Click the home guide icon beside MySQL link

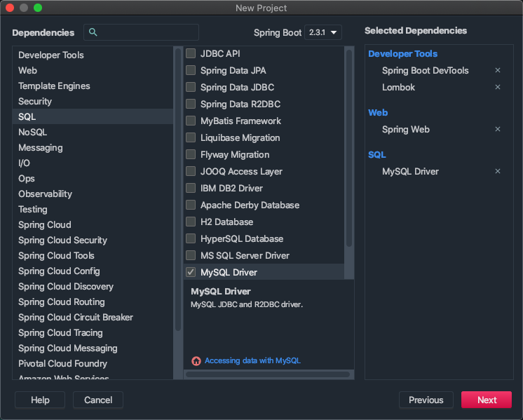pos(196,360)
